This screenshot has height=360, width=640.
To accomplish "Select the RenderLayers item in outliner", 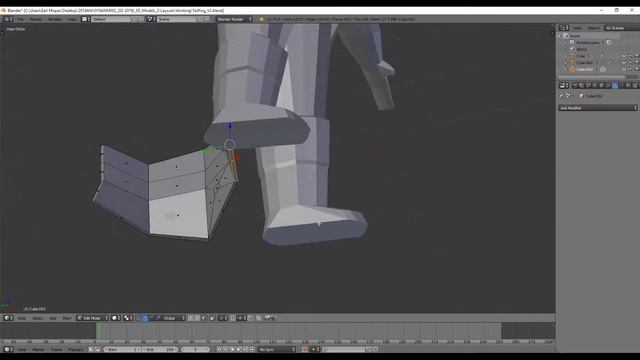I will point(588,42).
